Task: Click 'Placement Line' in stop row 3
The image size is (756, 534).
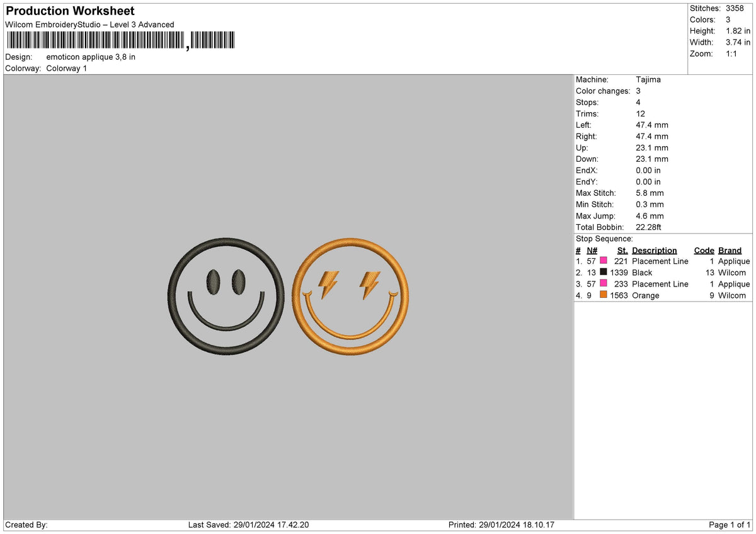Action: click(660, 283)
